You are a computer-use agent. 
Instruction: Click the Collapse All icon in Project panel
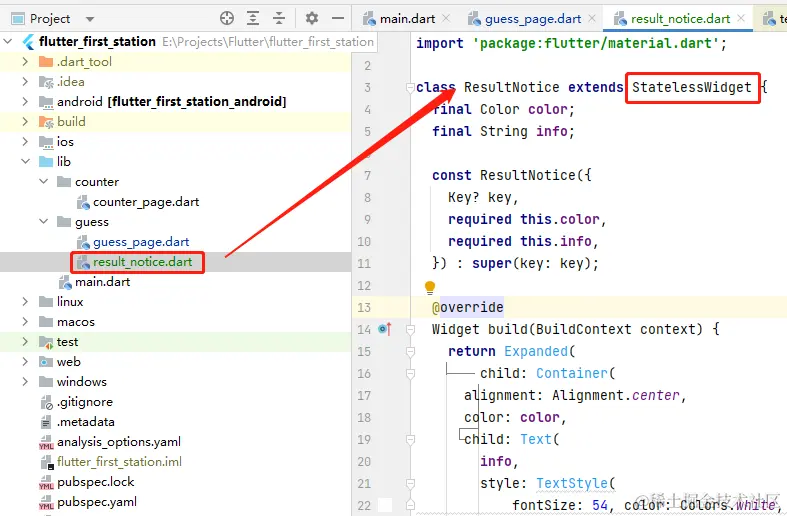280,18
